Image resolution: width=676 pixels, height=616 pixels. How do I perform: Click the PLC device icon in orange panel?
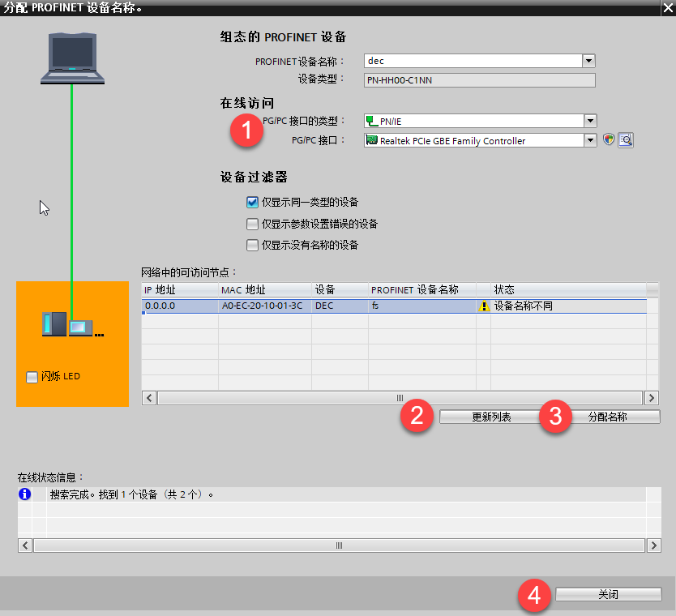coord(68,324)
